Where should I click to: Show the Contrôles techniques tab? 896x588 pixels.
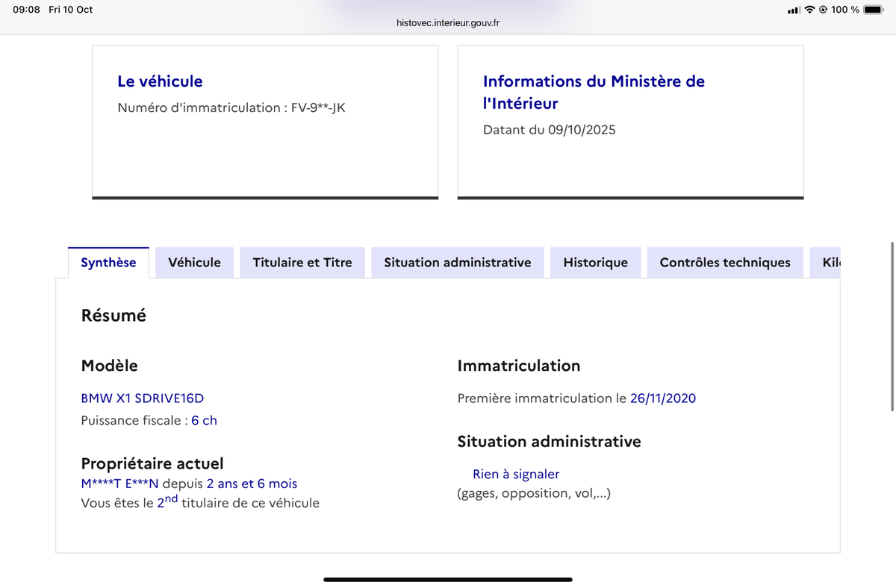(x=724, y=263)
